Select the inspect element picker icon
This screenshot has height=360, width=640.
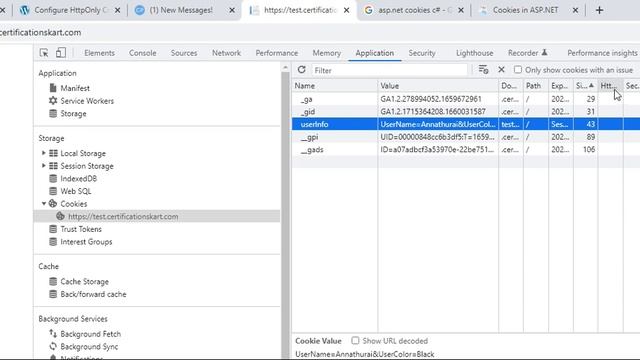pos(44,53)
